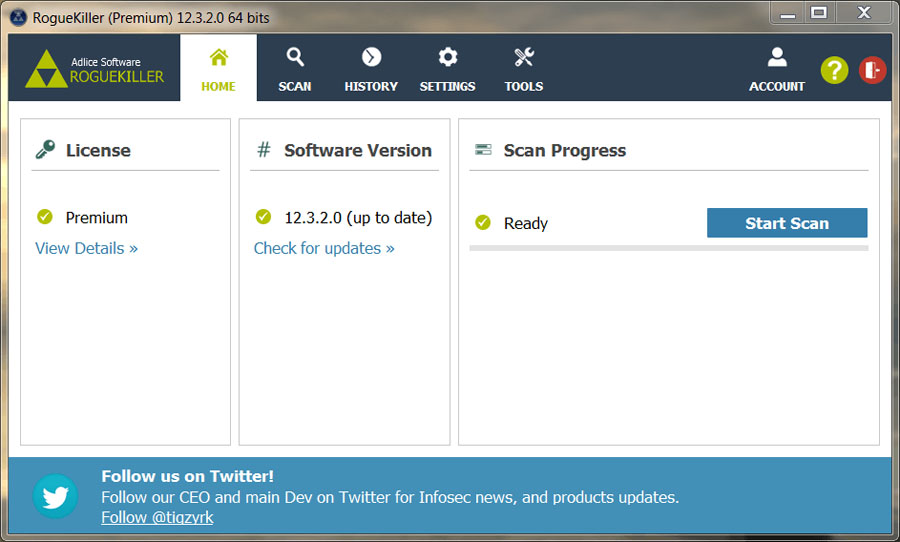The image size is (900, 542).
Task: Click the hash icon beside Software Version
Action: [264, 150]
